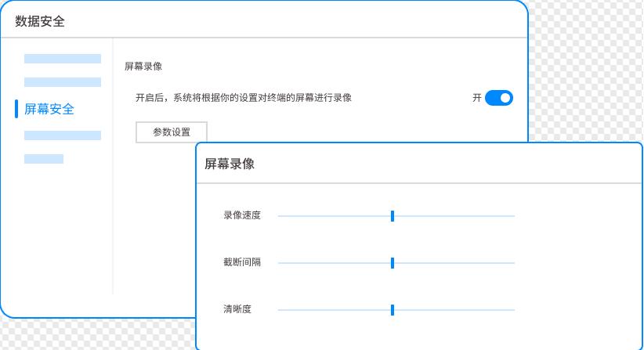644x350 pixels.
Task: Open the first placeholder item in sidebar
Action: click(x=63, y=59)
